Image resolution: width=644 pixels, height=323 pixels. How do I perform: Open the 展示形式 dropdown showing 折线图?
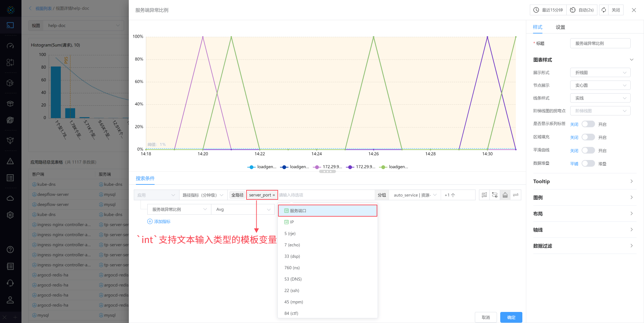600,73
